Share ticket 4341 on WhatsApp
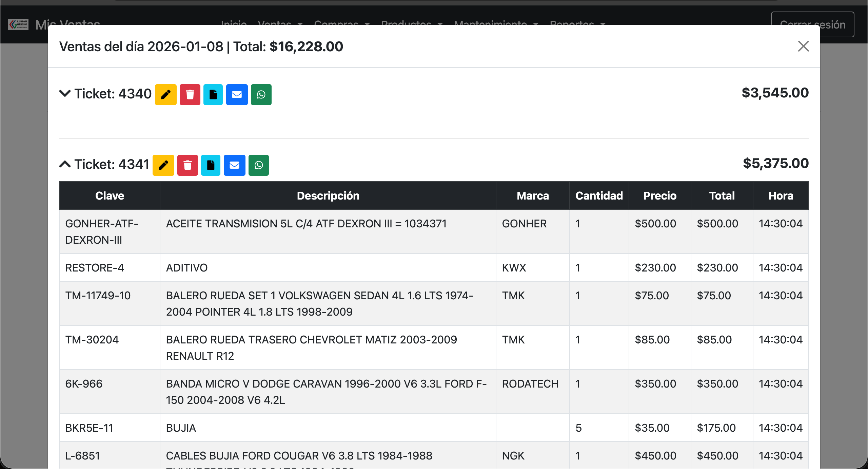Image resolution: width=868 pixels, height=469 pixels. pyautogui.click(x=259, y=165)
